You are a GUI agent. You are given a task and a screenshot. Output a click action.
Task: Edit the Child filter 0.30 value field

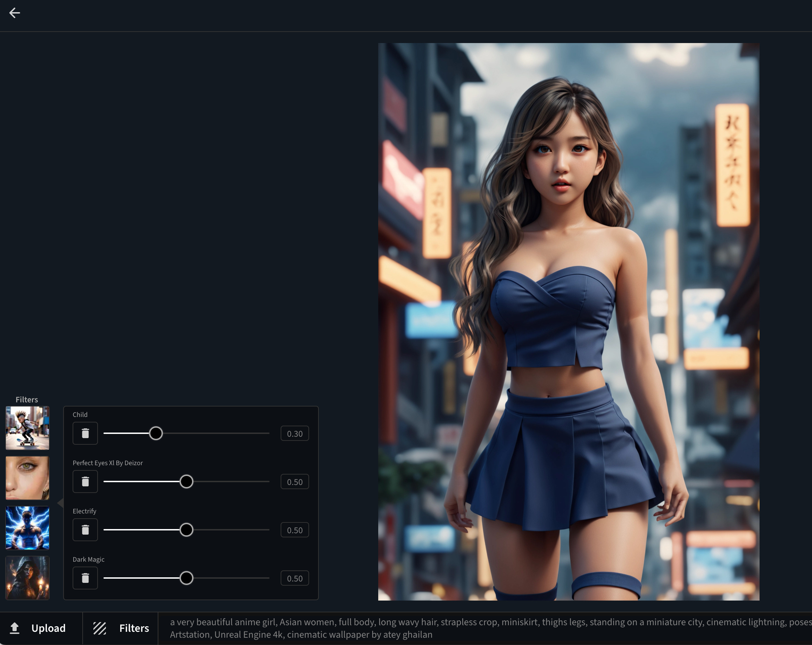pos(295,434)
